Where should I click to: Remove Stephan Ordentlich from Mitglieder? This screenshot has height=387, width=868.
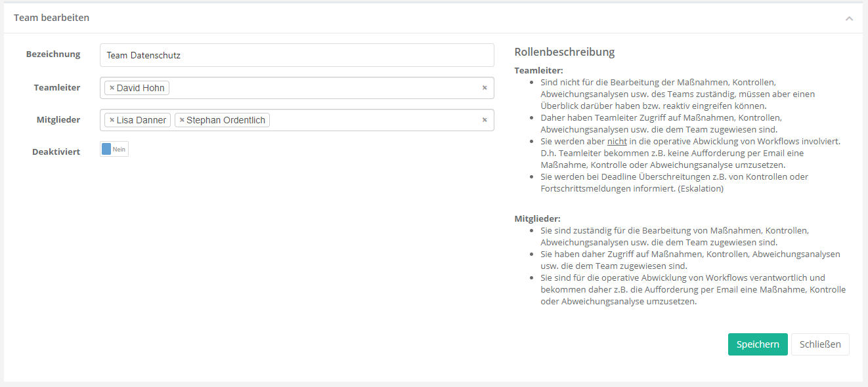tap(182, 120)
